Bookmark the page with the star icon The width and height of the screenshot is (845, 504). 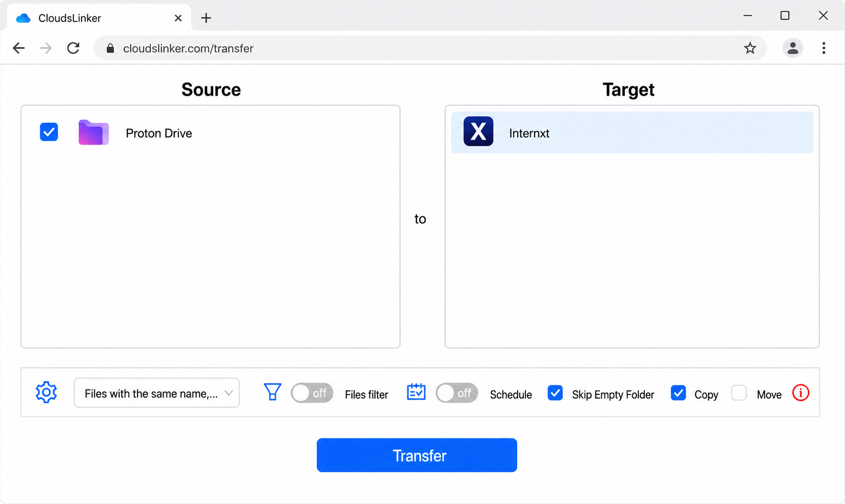750,48
